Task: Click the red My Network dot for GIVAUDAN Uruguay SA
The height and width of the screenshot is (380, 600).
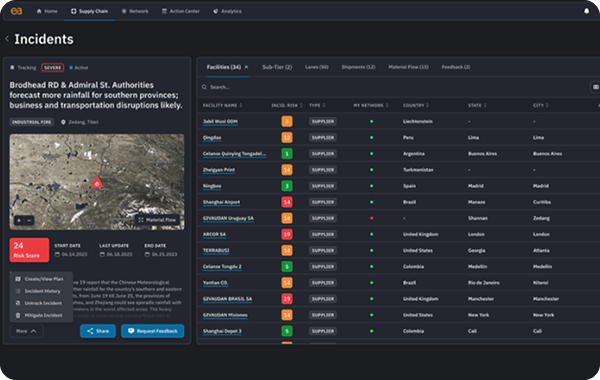Action: point(372,218)
